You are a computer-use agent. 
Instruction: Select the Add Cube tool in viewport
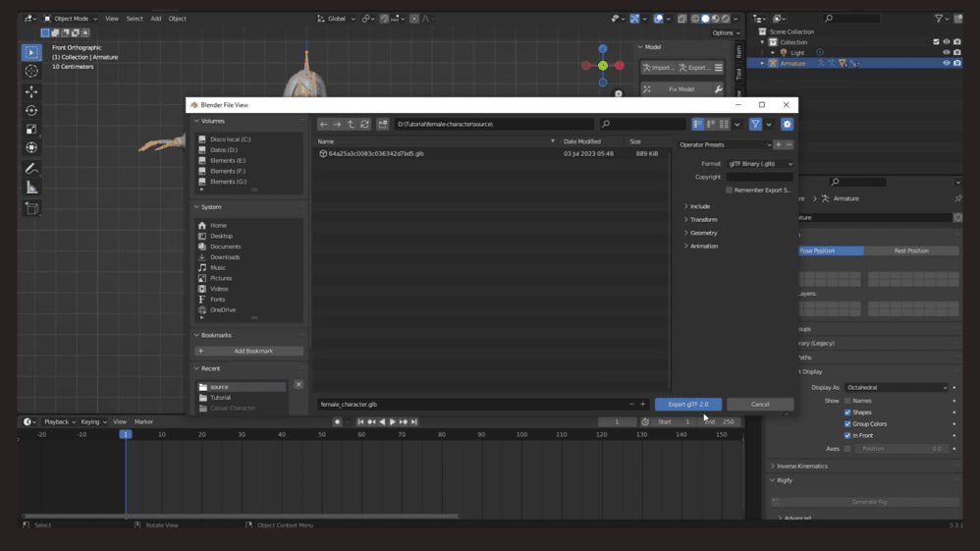click(31, 208)
